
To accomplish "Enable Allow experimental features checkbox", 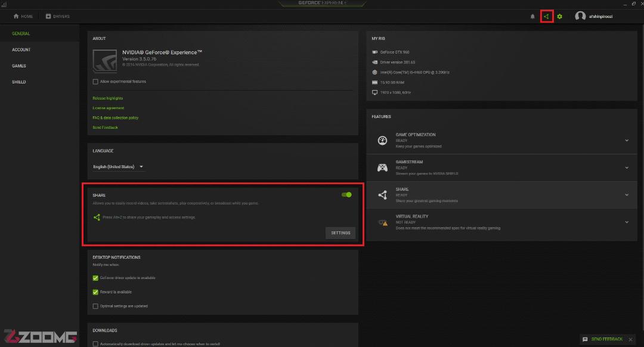I will [x=95, y=82].
